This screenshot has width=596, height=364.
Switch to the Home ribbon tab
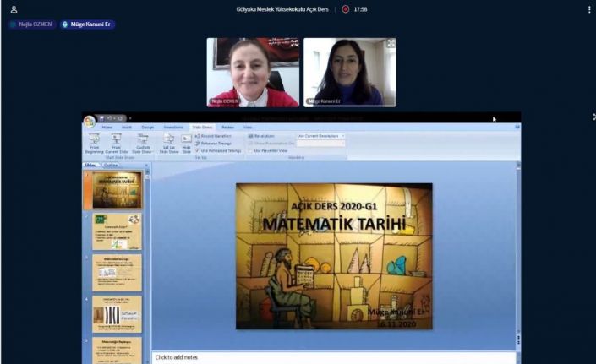click(107, 128)
